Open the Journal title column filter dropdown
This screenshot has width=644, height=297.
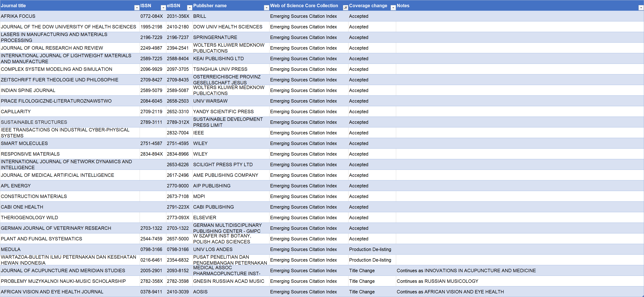click(137, 8)
